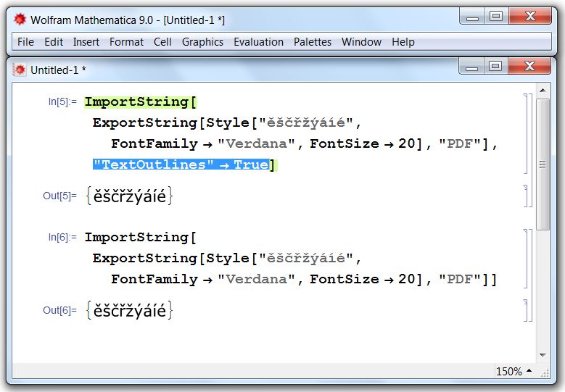Screen dimensions: 565x392
Task: Click the scroll down arrow
Action: [543, 355]
